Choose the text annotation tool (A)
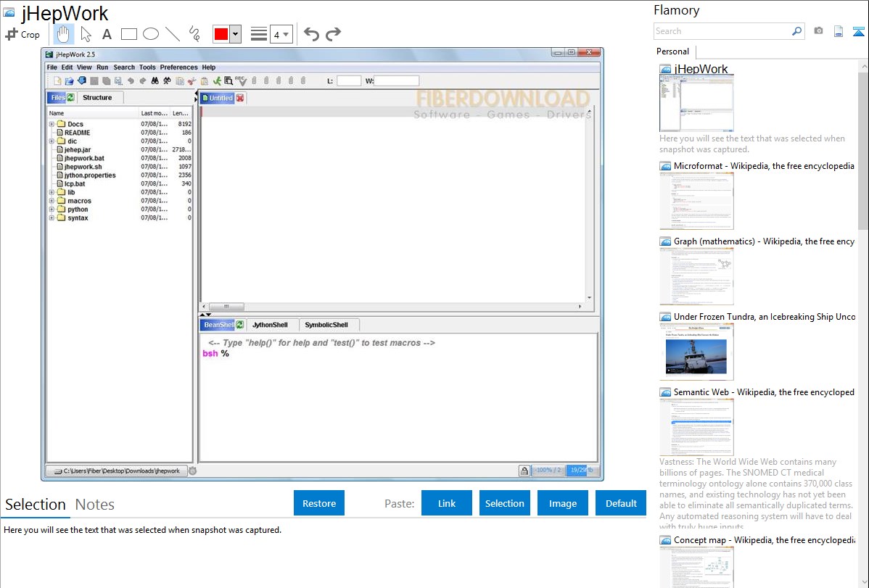Image resolution: width=869 pixels, height=588 pixels. pos(107,34)
